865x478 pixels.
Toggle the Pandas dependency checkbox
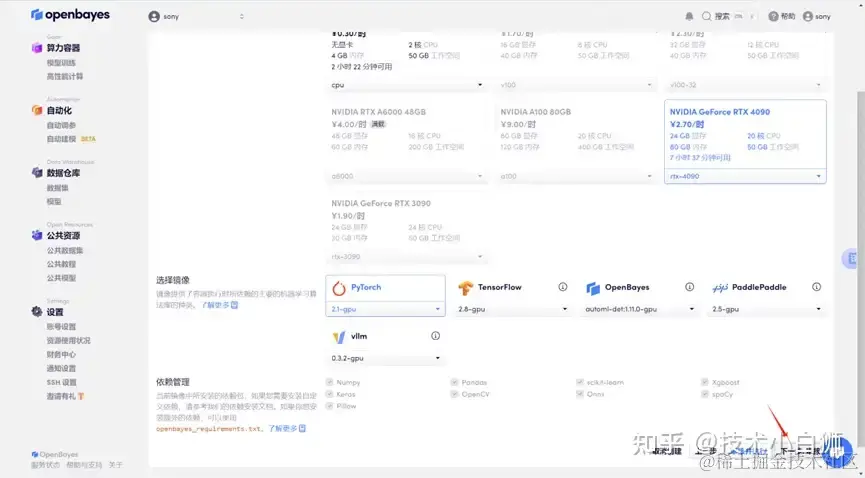(455, 382)
